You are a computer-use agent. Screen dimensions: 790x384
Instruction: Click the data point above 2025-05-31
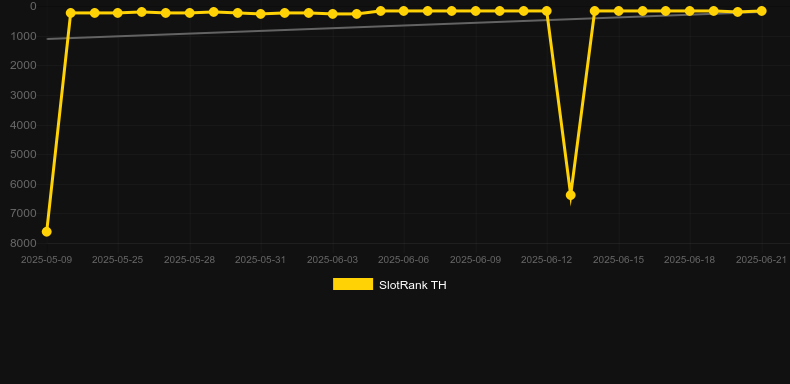pyautogui.click(x=260, y=14)
